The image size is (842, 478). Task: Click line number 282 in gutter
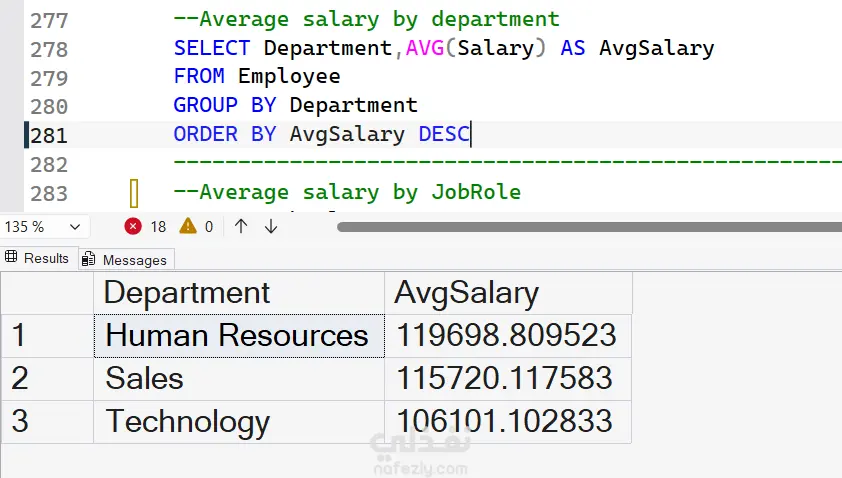(x=49, y=165)
